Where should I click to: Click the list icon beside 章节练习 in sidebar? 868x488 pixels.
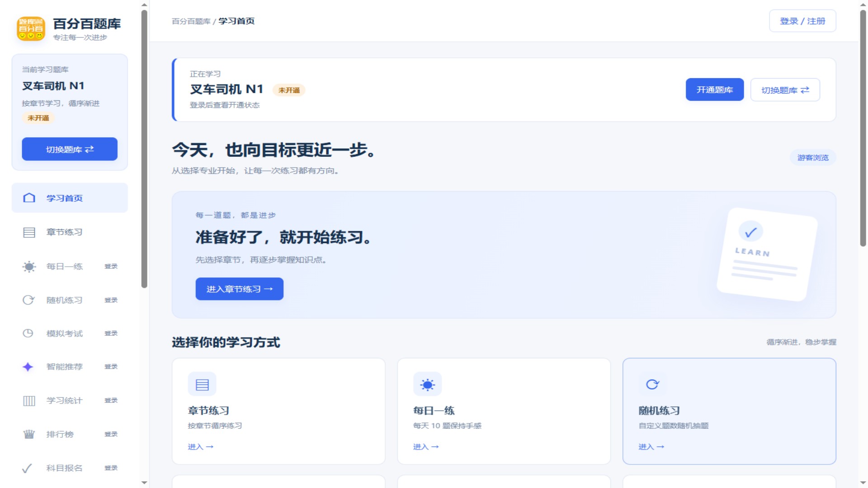(x=29, y=232)
